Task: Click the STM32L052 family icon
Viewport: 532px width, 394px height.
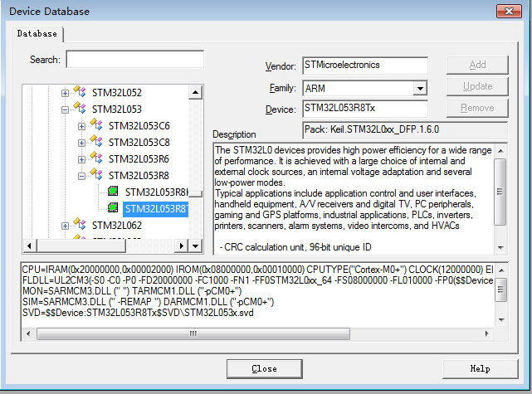Action: click(80, 91)
